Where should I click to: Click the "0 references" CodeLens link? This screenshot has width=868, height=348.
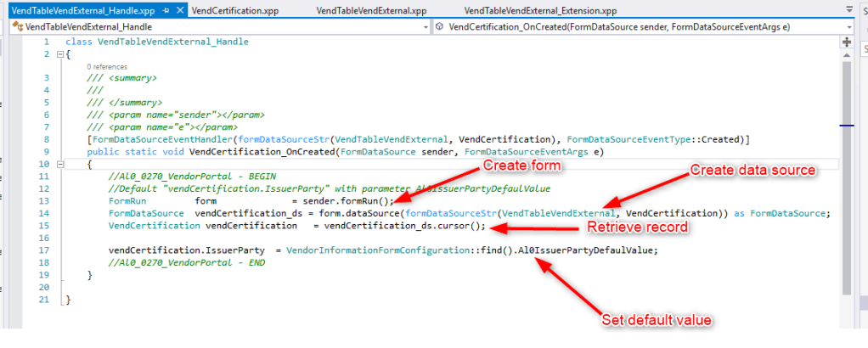(x=106, y=65)
